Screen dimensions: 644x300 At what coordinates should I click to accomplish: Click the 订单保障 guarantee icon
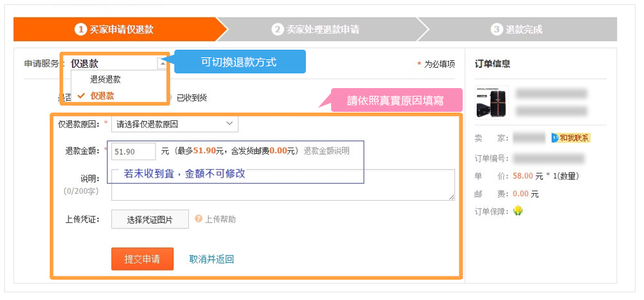(518, 210)
